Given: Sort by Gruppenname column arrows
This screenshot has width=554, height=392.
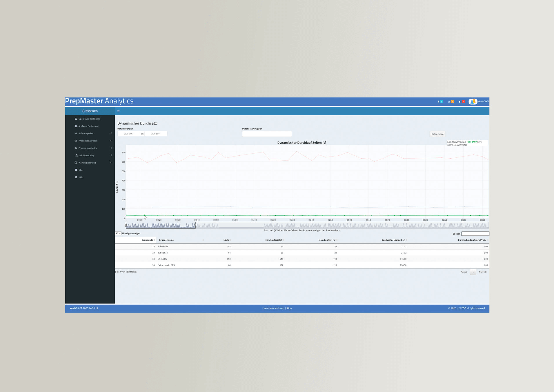Looking at the screenshot, I should tap(203, 240).
